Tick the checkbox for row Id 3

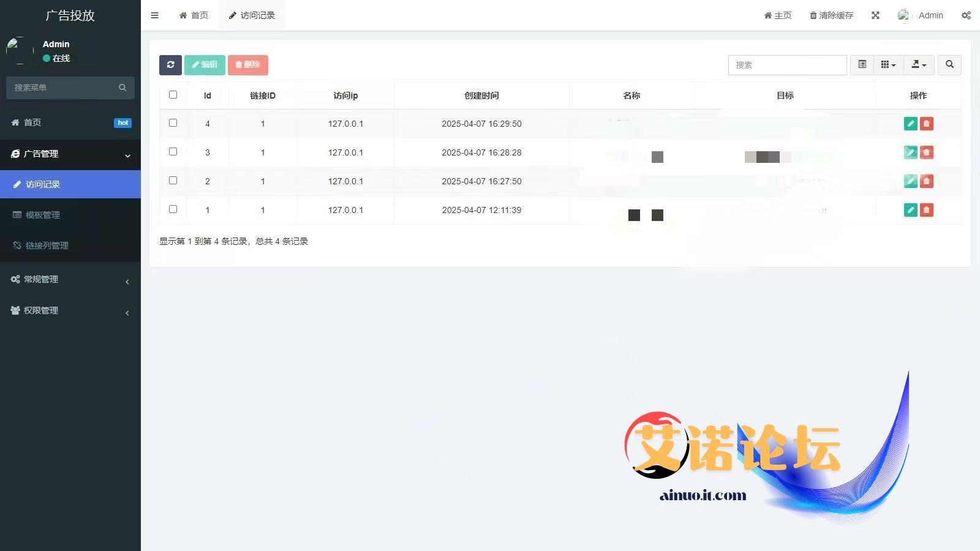click(173, 152)
